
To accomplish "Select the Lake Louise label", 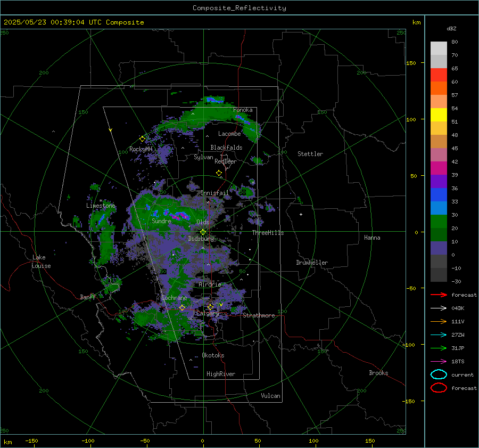I will coord(41,262).
